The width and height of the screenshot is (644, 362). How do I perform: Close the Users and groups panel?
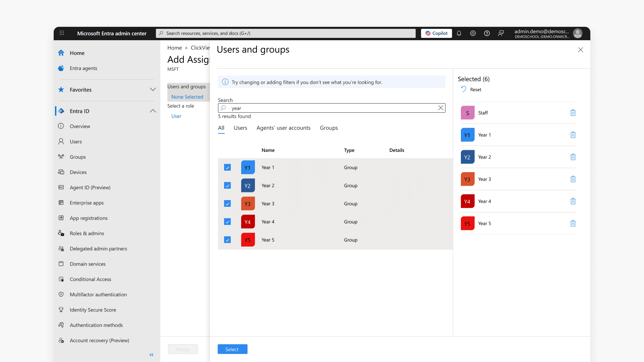coord(581,50)
